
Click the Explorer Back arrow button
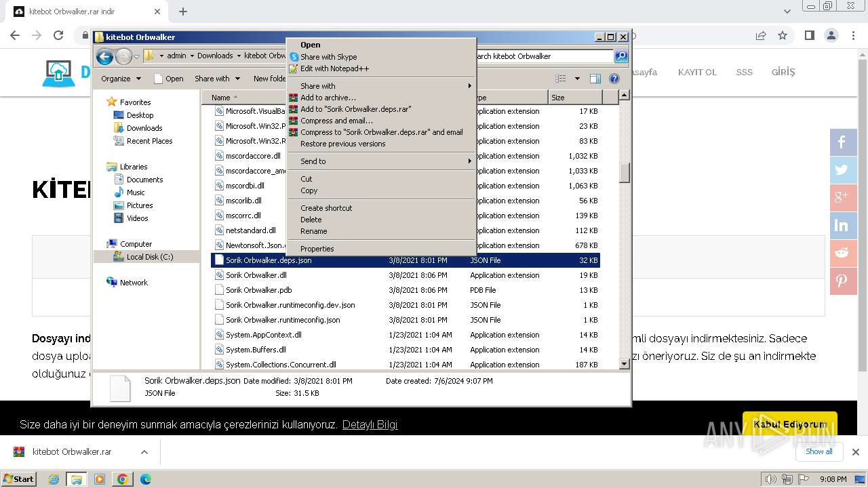tap(104, 56)
